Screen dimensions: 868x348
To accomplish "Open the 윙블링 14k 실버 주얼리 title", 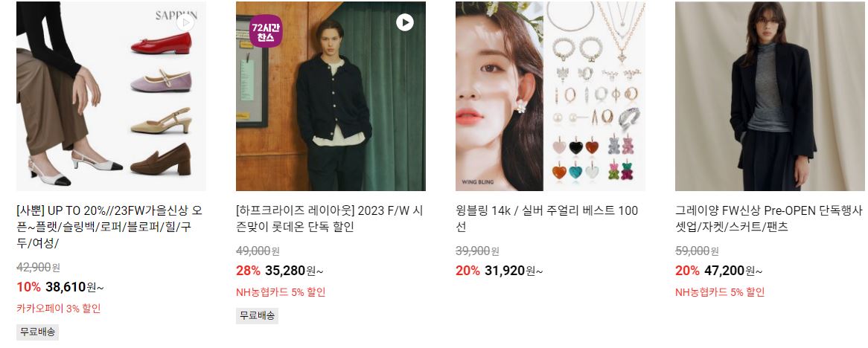I will [547, 219].
